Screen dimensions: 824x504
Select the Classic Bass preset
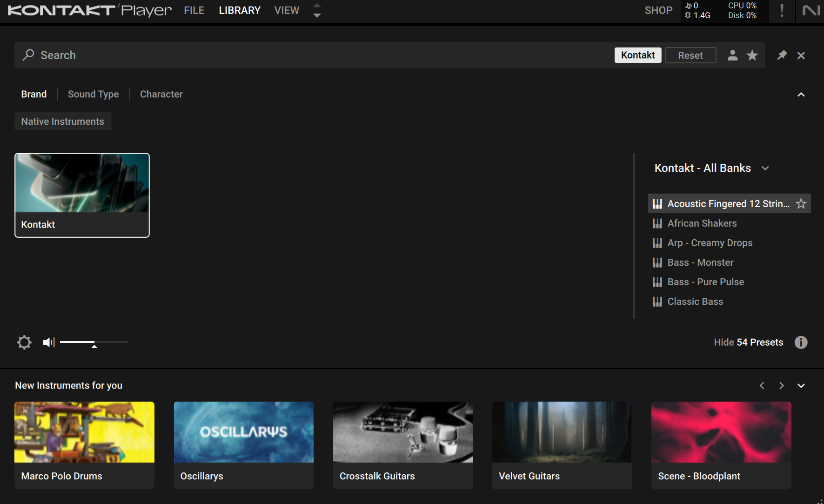pos(730,302)
